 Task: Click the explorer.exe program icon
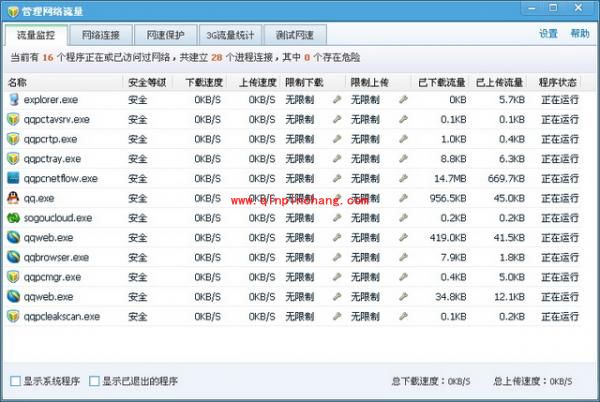click(x=14, y=99)
